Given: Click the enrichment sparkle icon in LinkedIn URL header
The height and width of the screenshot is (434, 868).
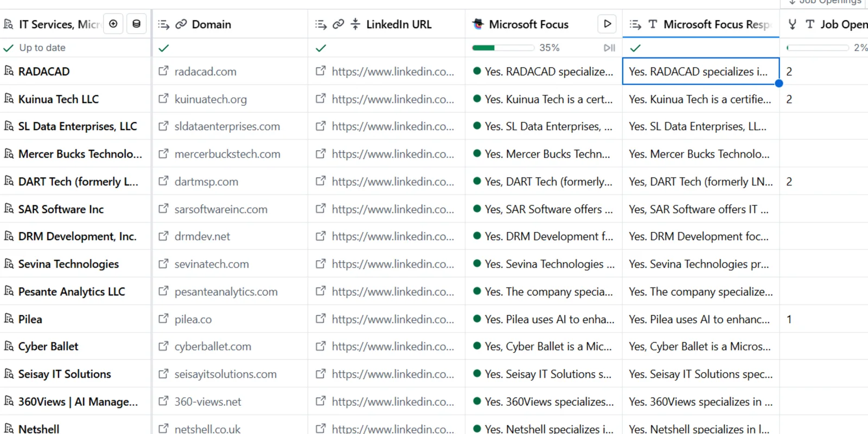Looking at the screenshot, I should point(355,24).
